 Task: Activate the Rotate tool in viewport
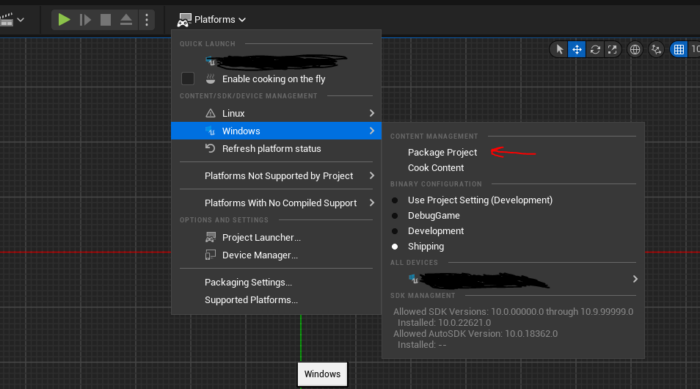point(595,50)
